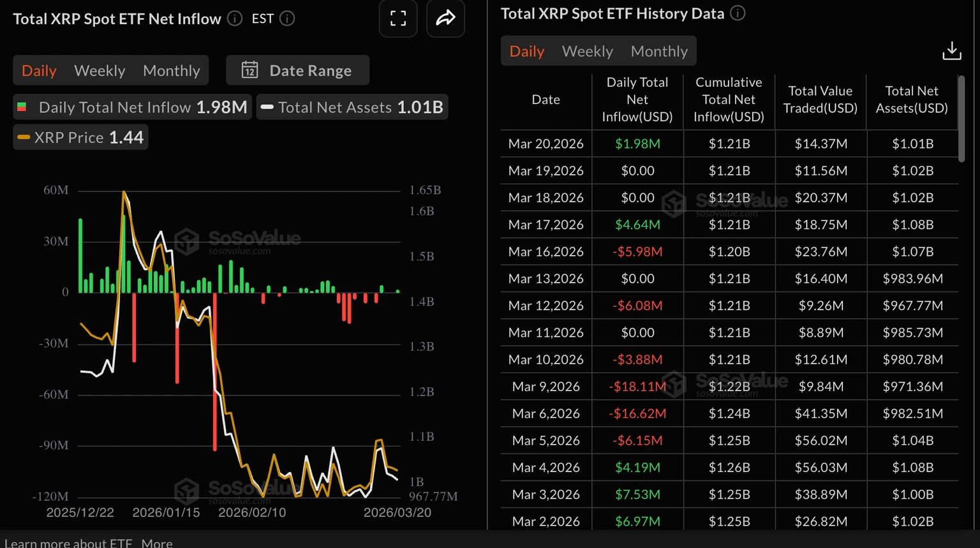The width and height of the screenshot is (980, 548).
Task: Open the Date Range selector
Action: click(x=311, y=70)
